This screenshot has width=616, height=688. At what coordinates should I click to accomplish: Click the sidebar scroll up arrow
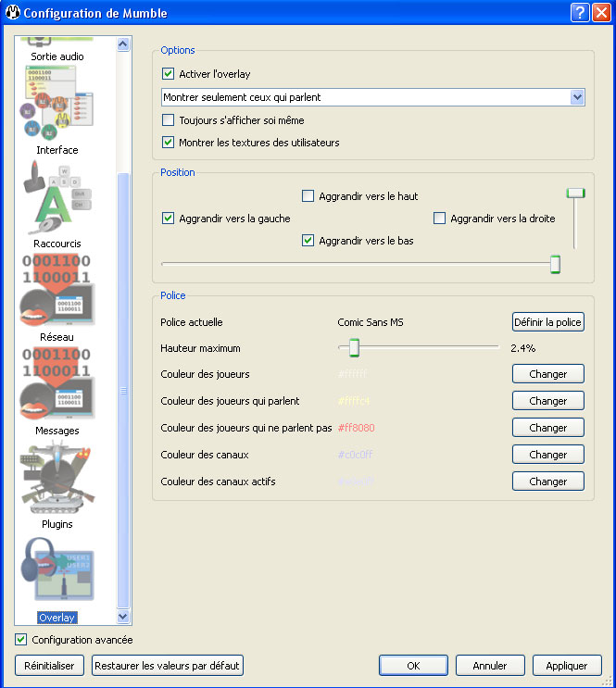123,44
